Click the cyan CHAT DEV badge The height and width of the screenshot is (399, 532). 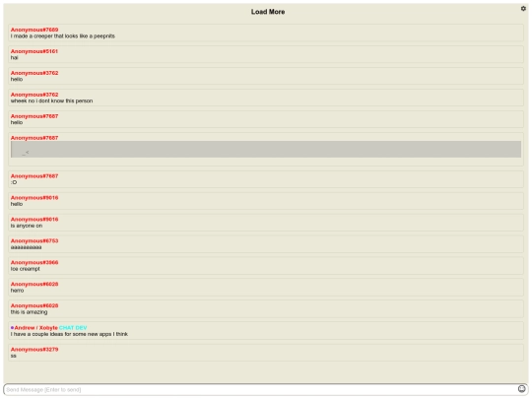coord(73,328)
